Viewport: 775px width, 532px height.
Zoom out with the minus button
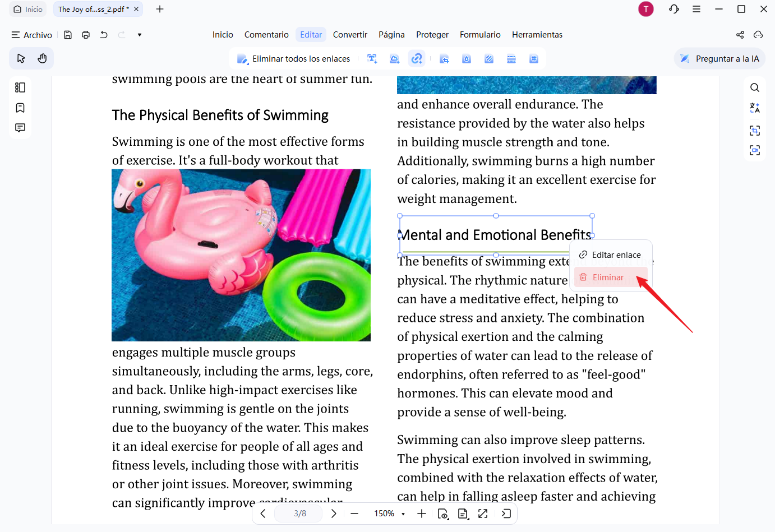click(x=354, y=514)
